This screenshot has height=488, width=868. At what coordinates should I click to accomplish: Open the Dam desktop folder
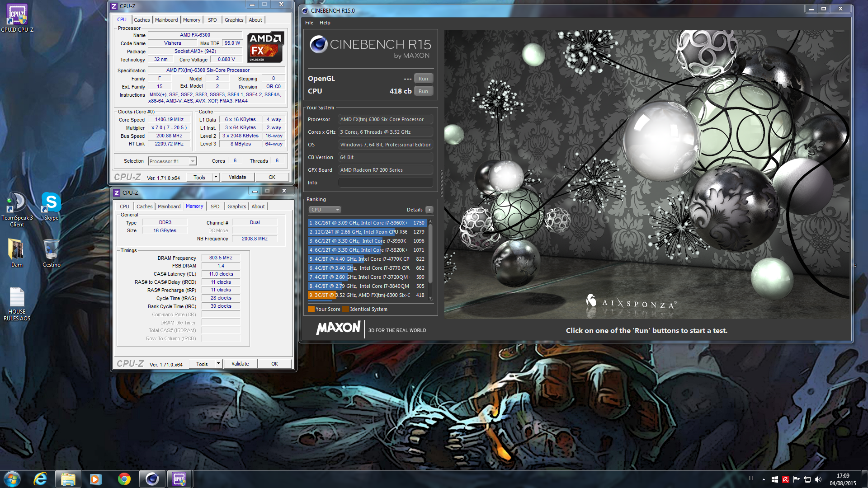click(x=17, y=253)
